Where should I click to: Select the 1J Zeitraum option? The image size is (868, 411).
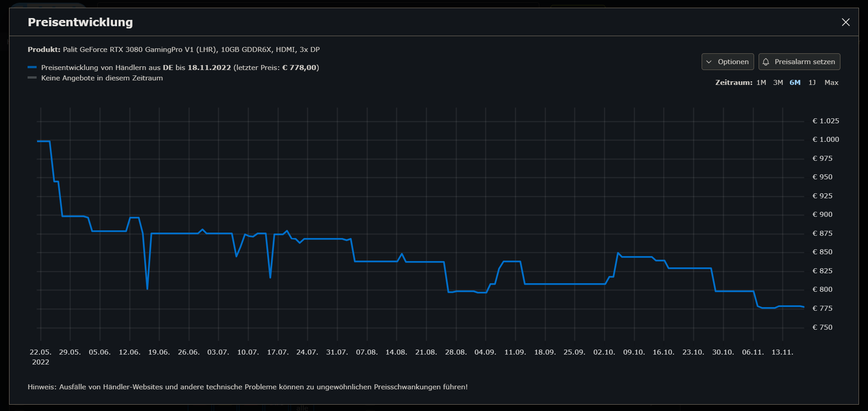tap(812, 82)
